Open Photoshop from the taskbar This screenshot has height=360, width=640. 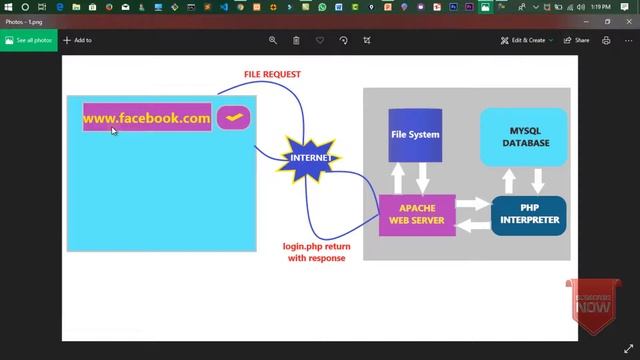coord(453,7)
